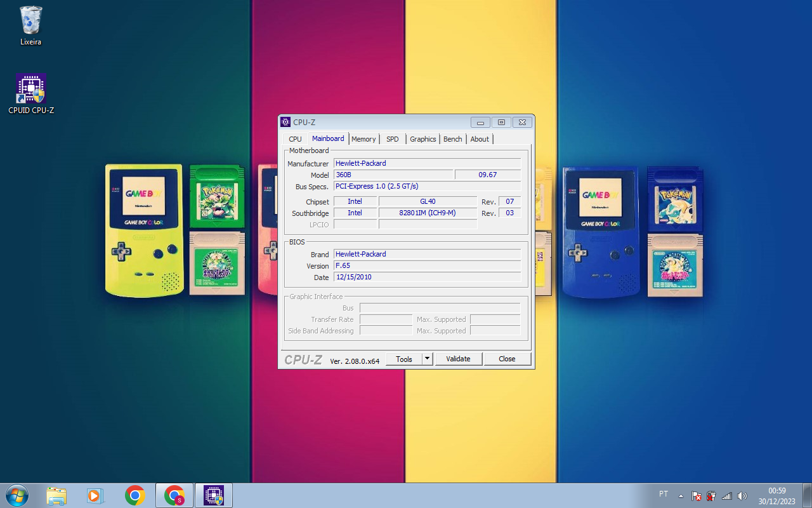Viewport: 812px width, 508px height.
Task: Click the Model value 360B
Action: (393, 175)
